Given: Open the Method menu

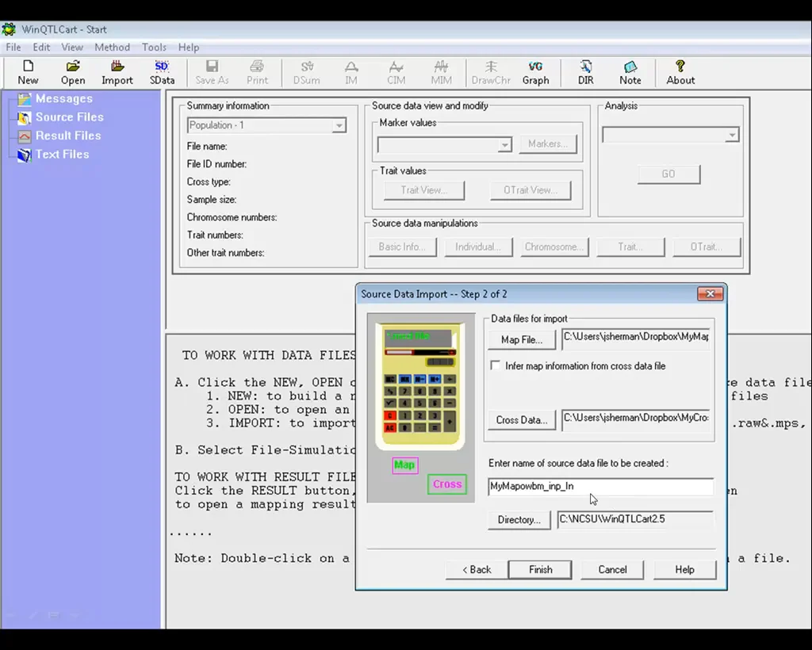Looking at the screenshot, I should pyautogui.click(x=112, y=47).
